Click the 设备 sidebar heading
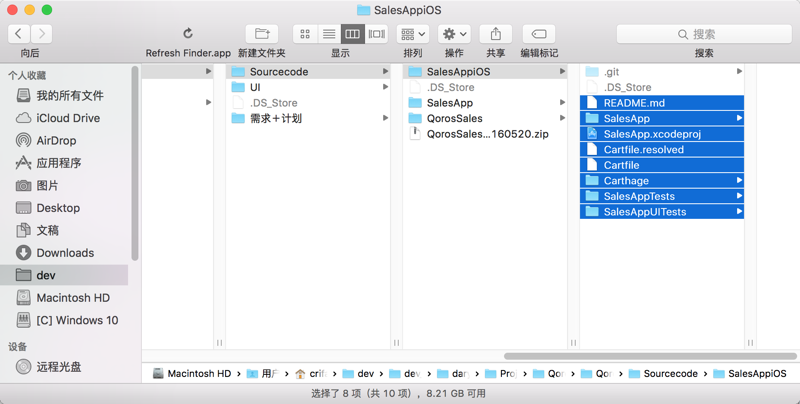Viewport: 800px width, 404px height. pyautogui.click(x=17, y=347)
